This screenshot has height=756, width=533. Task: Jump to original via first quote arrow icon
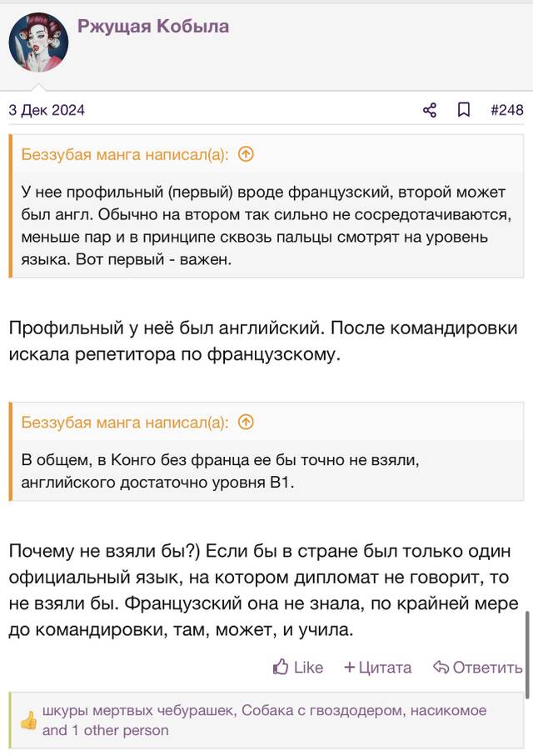point(246,154)
